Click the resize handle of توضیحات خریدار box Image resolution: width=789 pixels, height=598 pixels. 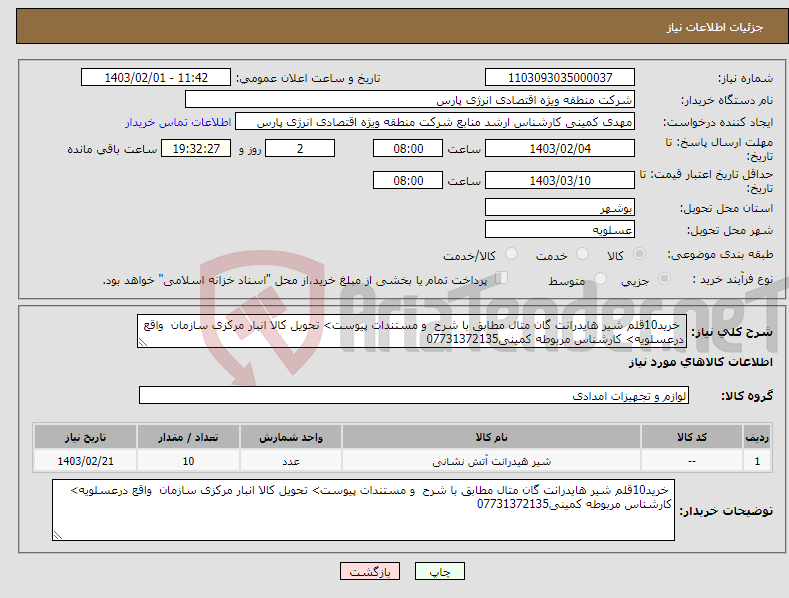pos(57,535)
